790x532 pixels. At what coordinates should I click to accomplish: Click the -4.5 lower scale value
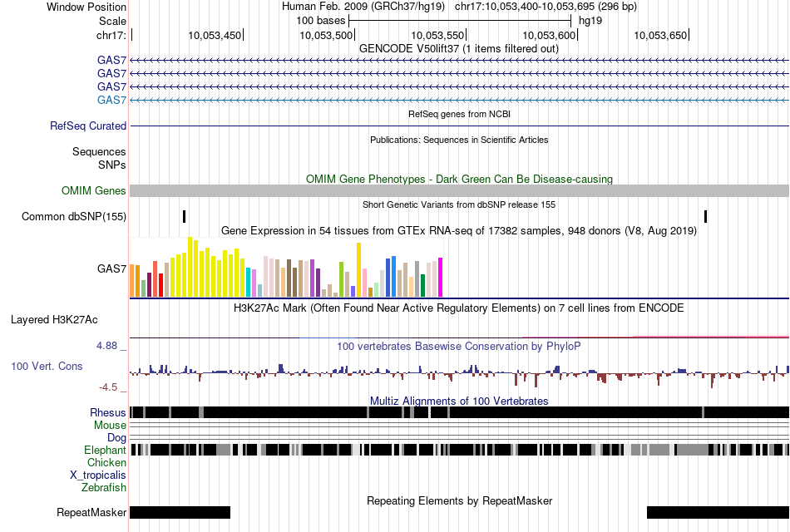point(108,387)
